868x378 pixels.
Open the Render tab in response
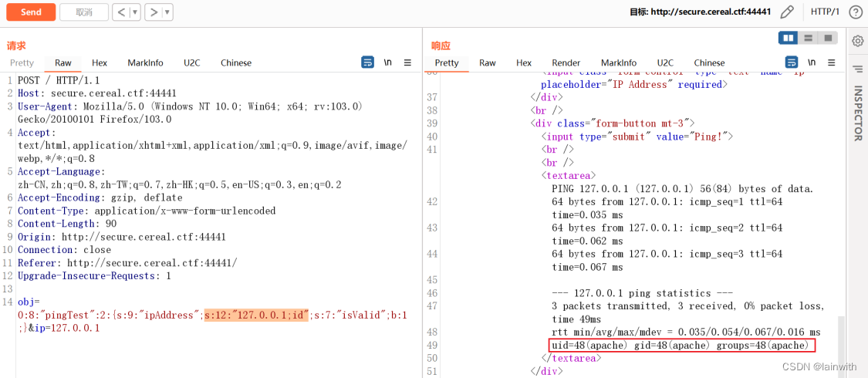[566, 62]
